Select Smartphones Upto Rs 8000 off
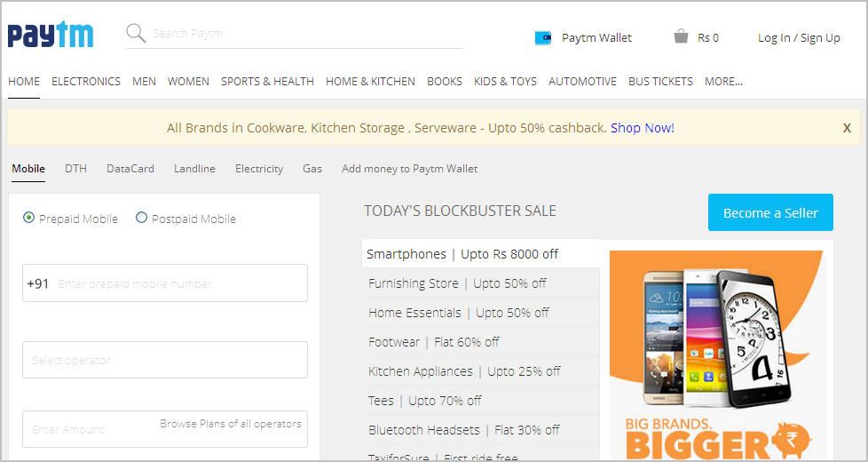 [480, 254]
